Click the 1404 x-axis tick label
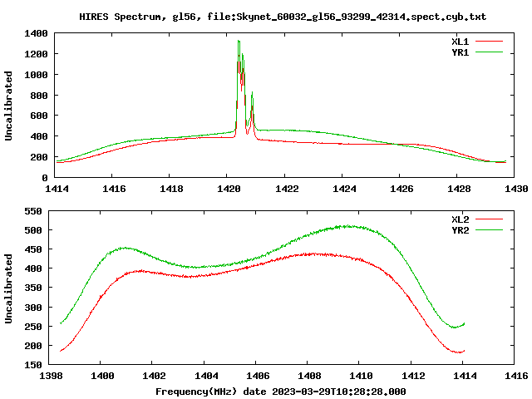 206,376
